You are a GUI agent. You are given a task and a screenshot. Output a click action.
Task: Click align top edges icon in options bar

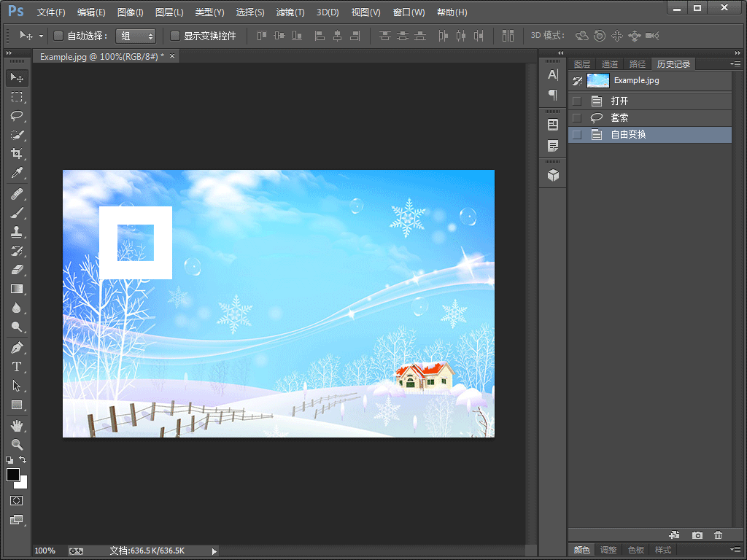tap(262, 36)
